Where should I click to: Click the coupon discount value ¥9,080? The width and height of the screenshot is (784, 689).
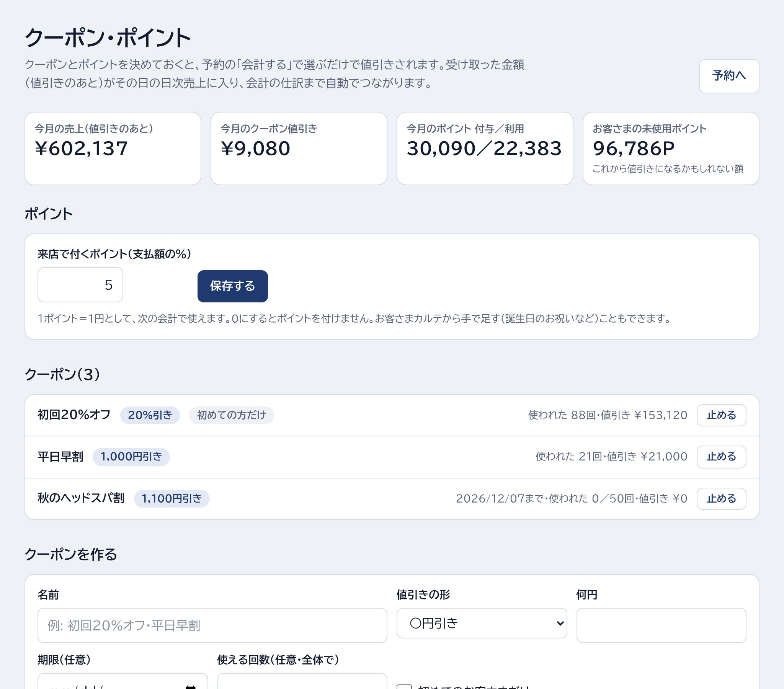(x=255, y=149)
